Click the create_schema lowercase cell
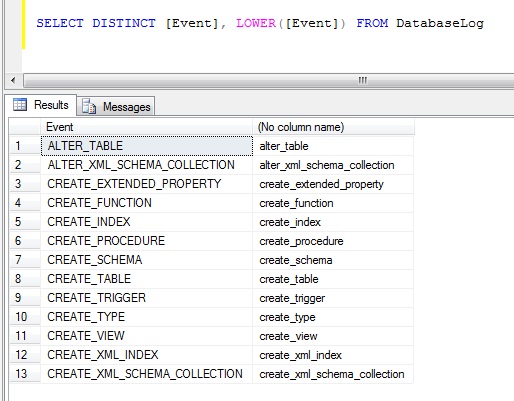This screenshot has height=401, width=514. pyautogui.click(x=333, y=260)
